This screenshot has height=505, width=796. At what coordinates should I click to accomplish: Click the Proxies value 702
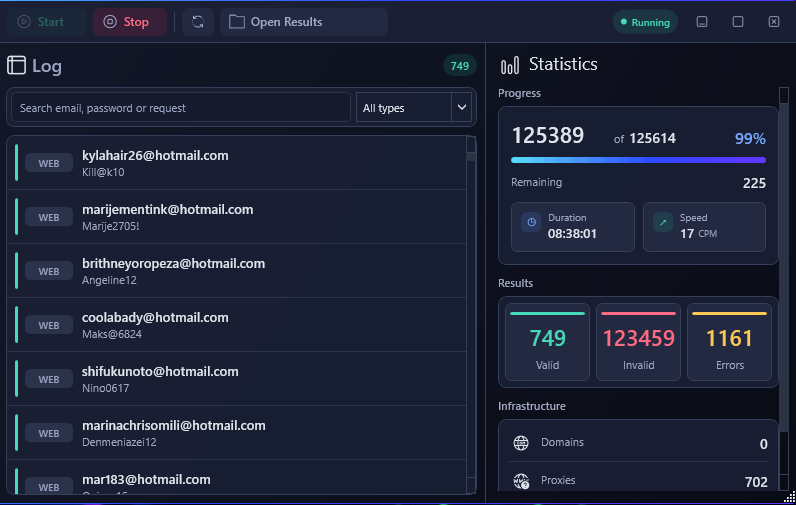(x=756, y=482)
